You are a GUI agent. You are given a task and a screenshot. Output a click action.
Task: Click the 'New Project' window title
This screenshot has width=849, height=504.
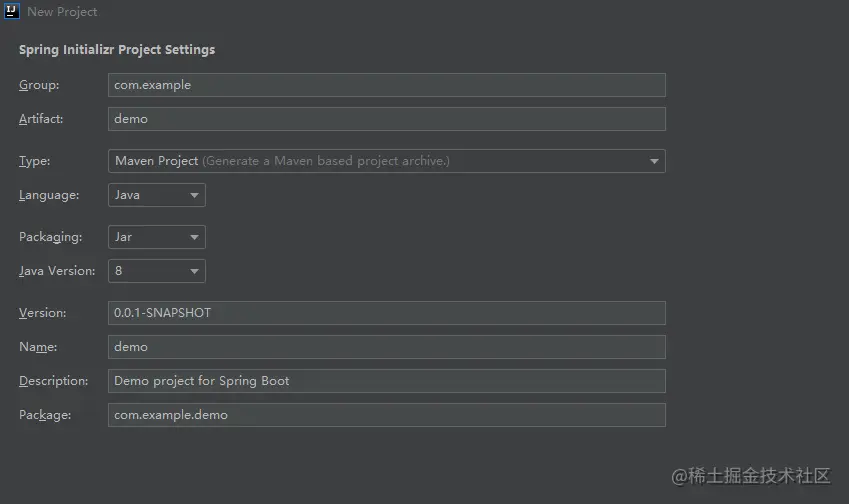point(62,11)
